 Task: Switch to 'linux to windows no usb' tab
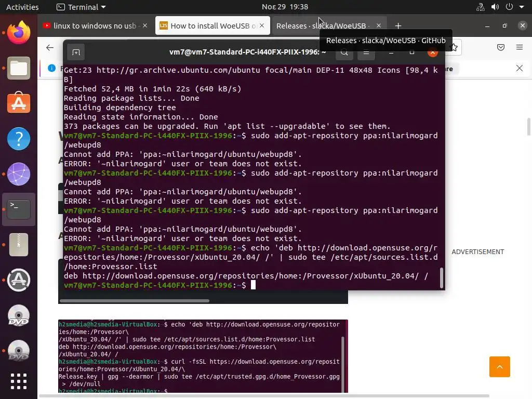(95, 26)
